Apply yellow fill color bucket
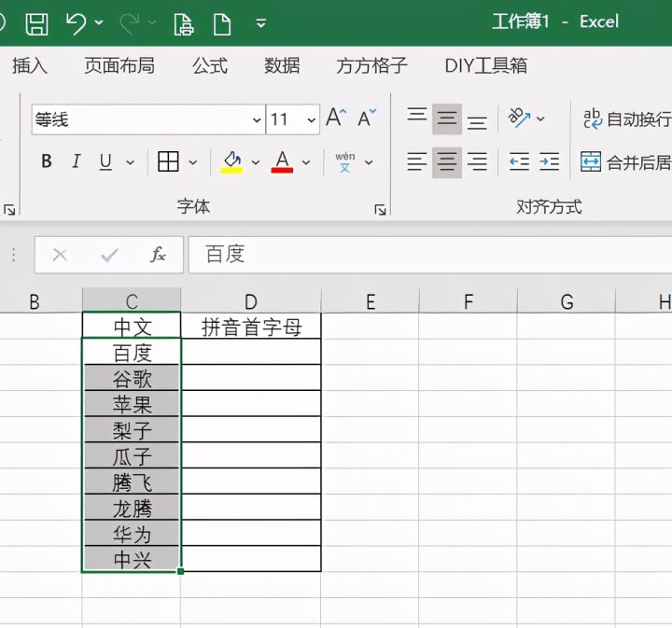The width and height of the screenshot is (672, 628). tap(231, 162)
